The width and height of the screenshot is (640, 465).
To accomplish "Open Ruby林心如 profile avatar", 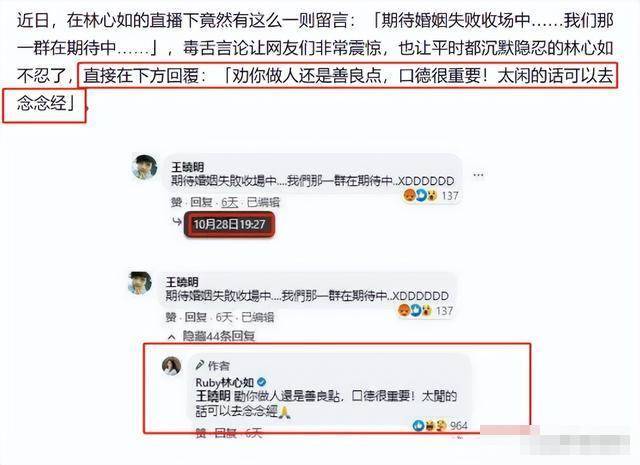I will pos(172,366).
